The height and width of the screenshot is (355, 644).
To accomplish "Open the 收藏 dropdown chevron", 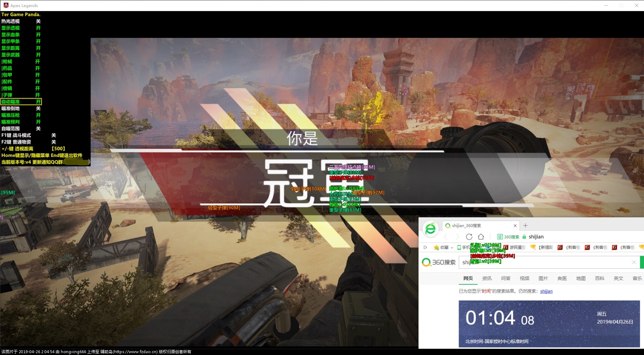I will click(452, 248).
